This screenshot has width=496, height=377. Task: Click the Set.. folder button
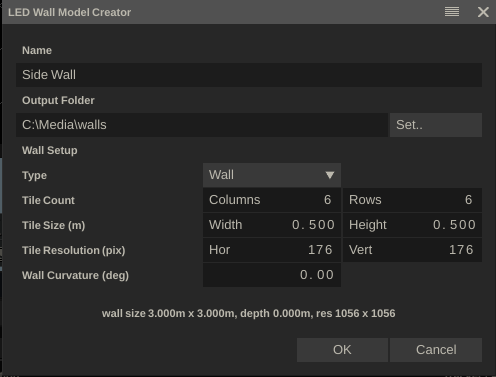tap(436, 125)
